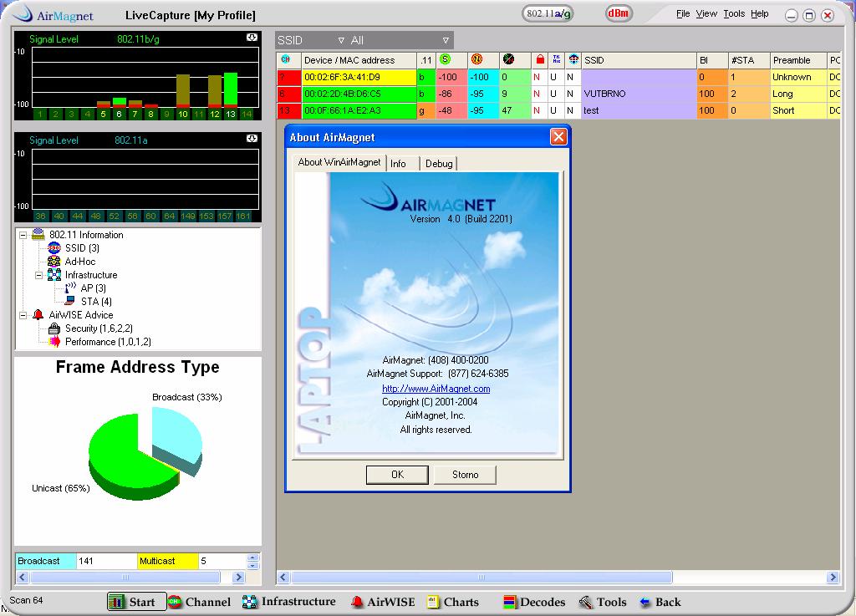Image resolution: width=856 pixels, height=616 pixels.
Task: Click the signal-to-noise column header icon
Action: [508, 59]
